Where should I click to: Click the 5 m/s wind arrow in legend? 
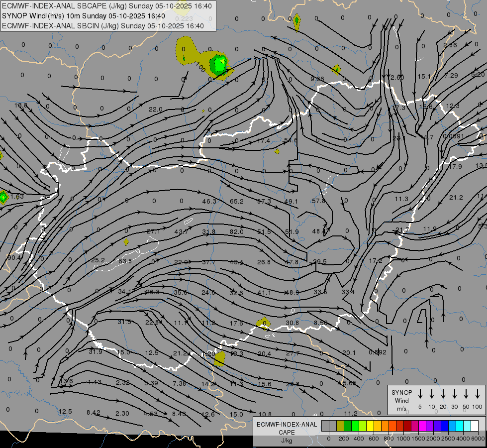tap(420, 394)
